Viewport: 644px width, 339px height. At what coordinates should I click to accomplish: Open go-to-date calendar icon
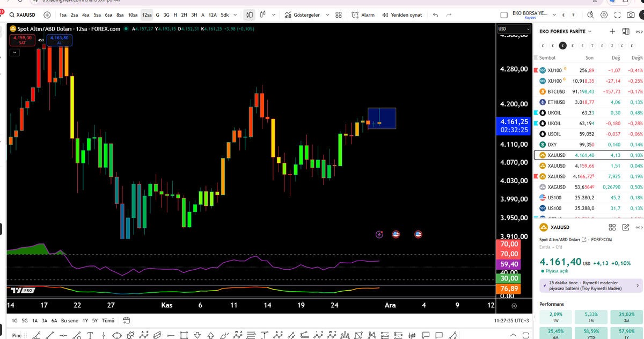[127, 321]
